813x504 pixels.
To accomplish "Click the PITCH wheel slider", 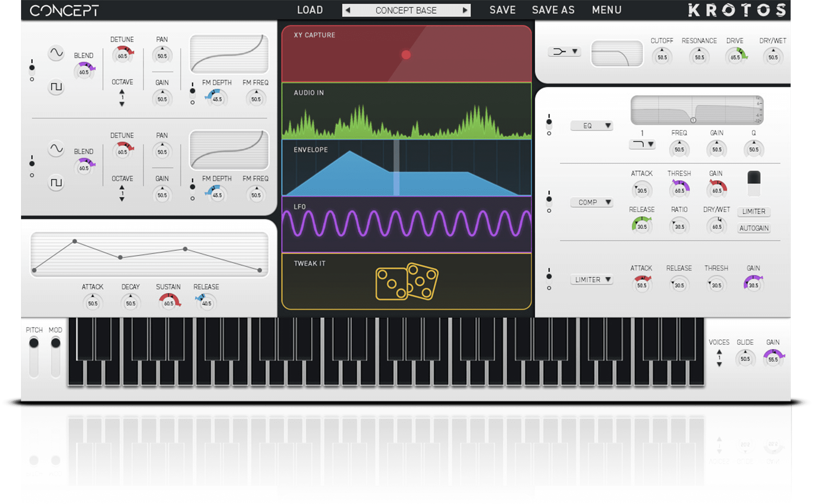I will (34, 357).
